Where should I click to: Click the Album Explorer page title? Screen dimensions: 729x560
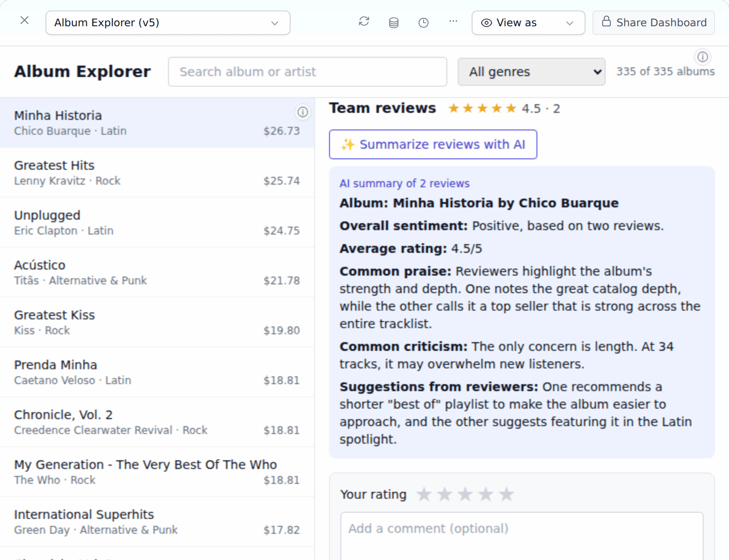pos(82,72)
